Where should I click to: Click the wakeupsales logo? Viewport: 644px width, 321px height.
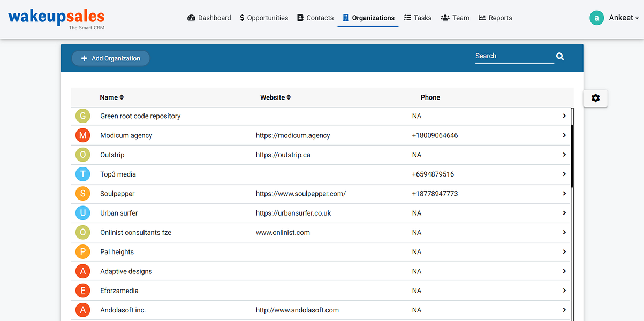[56, 18]
